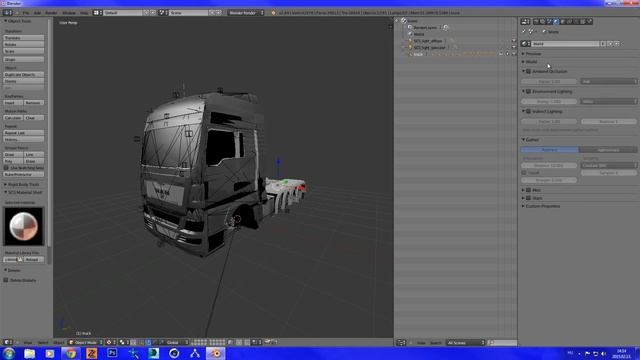Toggle Falloff checkbox in Gather panel
640x360 pixels.
pos(524,173)
